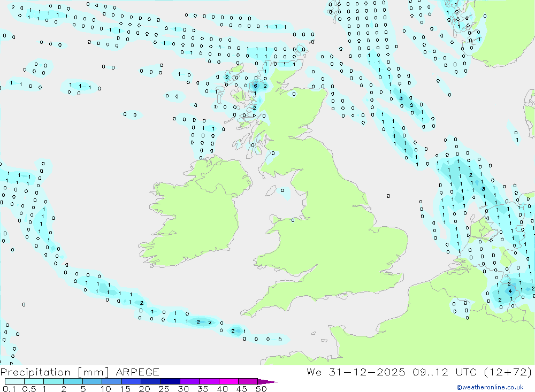Click the above-50 arrow tip of legend

[x=267, y=381]
